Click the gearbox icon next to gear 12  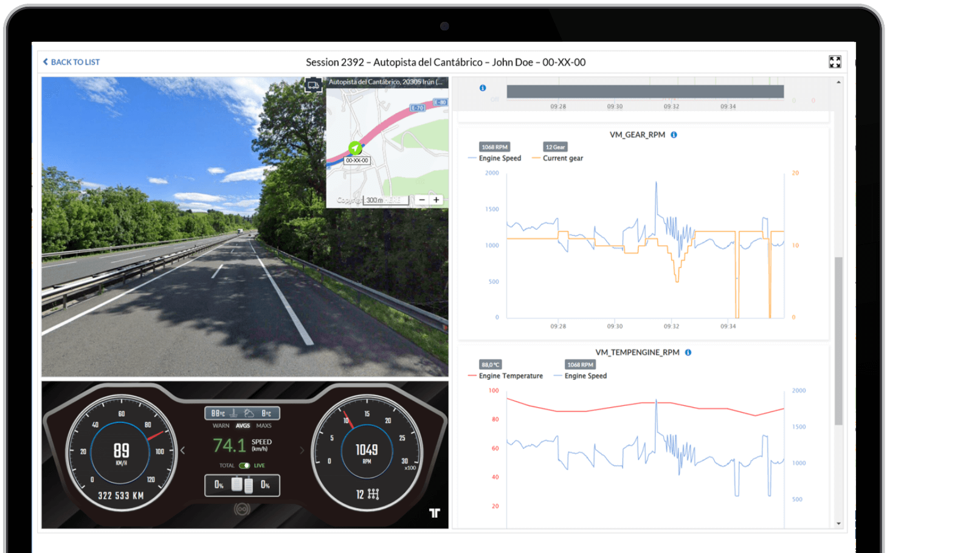373,494
